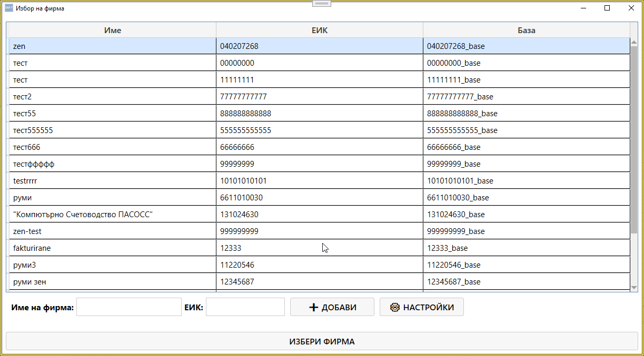Select the testrrrr row

click(x=319, y=181)
